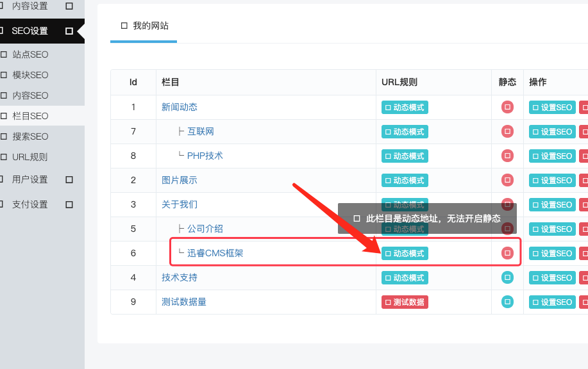
Task: Toggle static mode for 图片展示 row
Action: click(507, 180)
